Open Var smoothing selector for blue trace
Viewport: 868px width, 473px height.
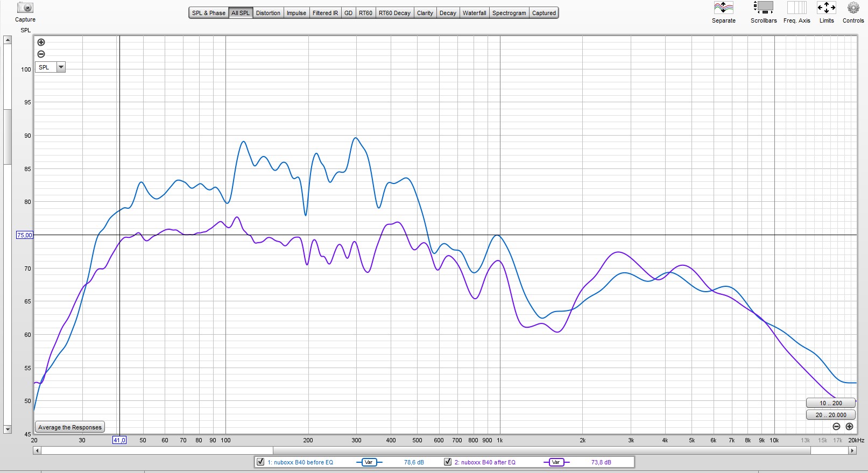369,462
